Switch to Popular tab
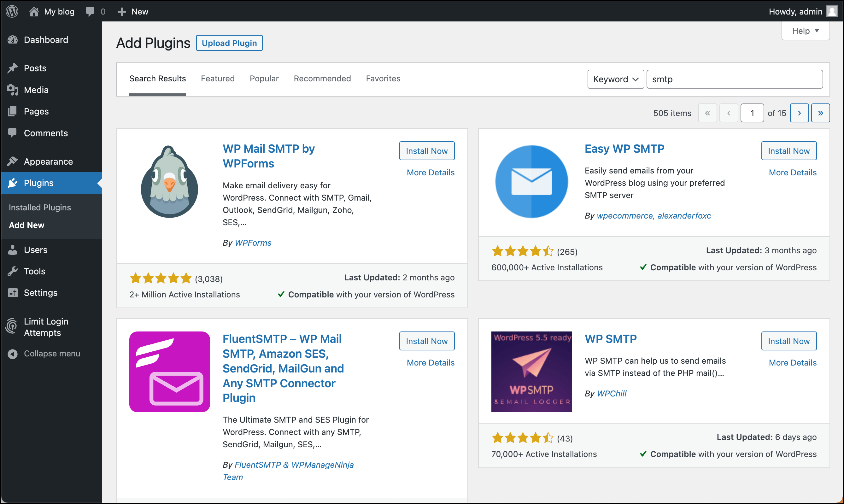This screenshot has height=504, width=844. pyautogui.click(x=264, y=79)
